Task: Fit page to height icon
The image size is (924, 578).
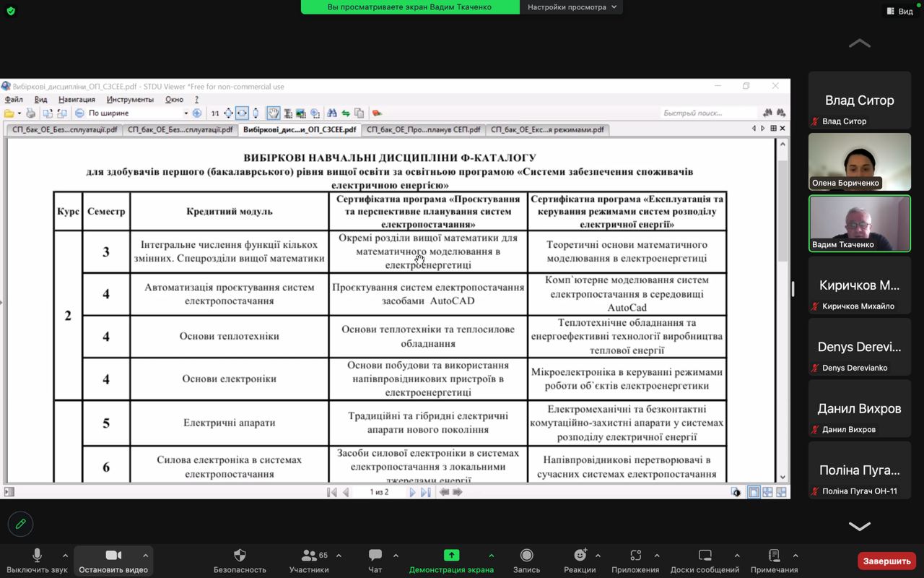Action: click(255, 113)
